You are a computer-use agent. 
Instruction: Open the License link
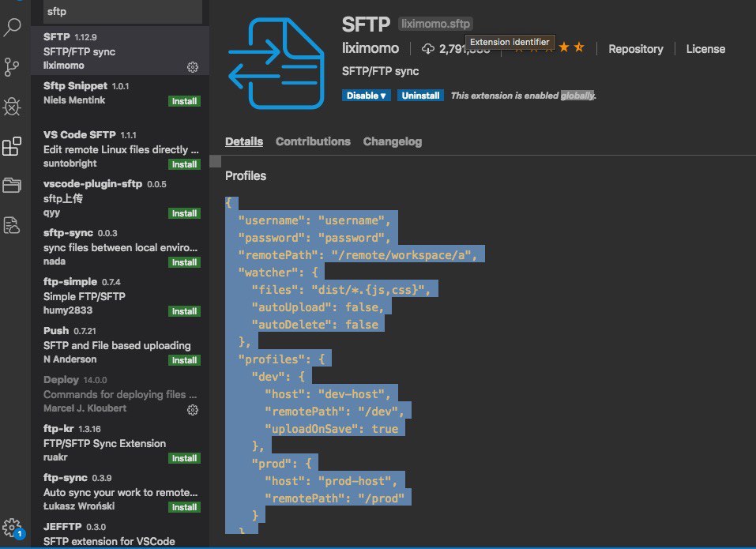point(705,49)
